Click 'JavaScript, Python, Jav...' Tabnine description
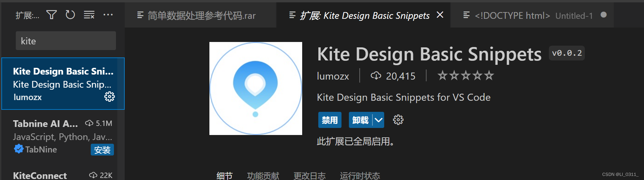Viewport: 644px width, 180px height. (63, 137)
